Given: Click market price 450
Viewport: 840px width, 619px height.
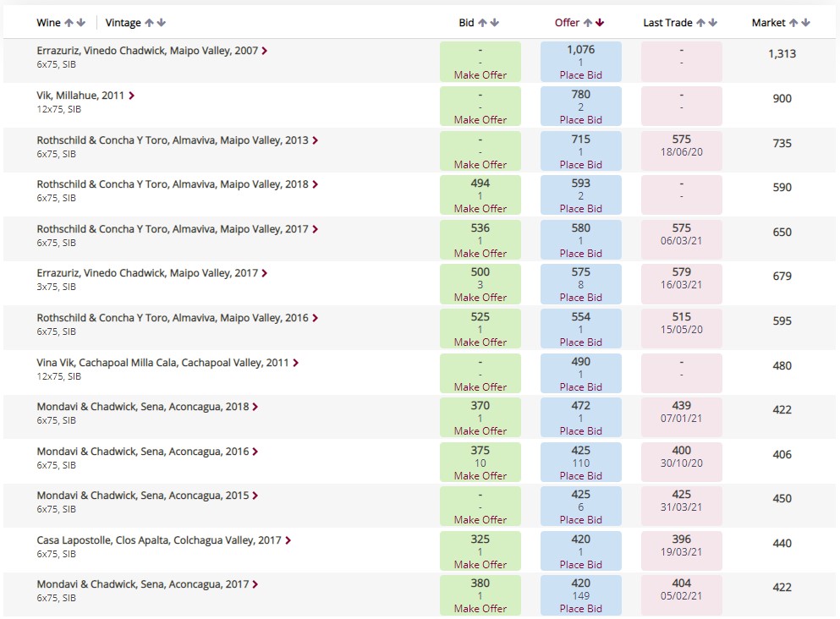Looking at the screenshot, I should [782, 499].
